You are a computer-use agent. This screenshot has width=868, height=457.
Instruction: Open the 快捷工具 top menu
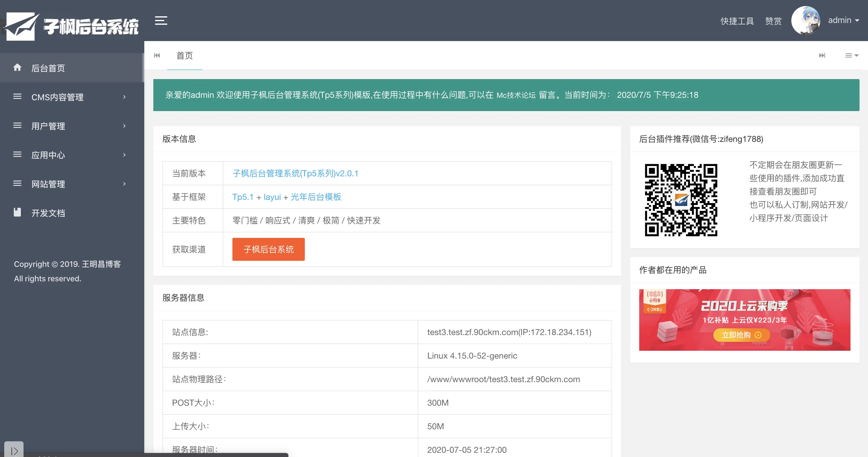[737, 21]
